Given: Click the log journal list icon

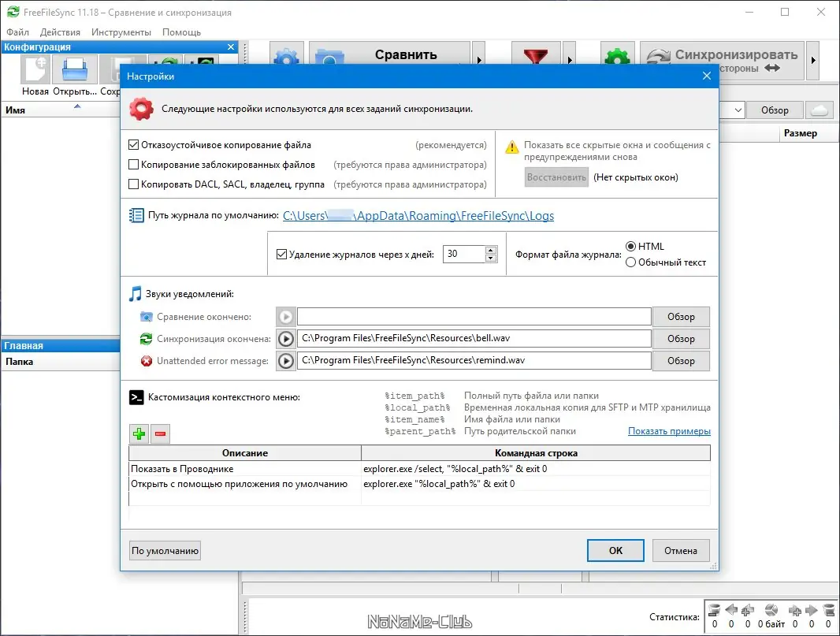Looking at the screenshot, I should (x=136, y=215).
